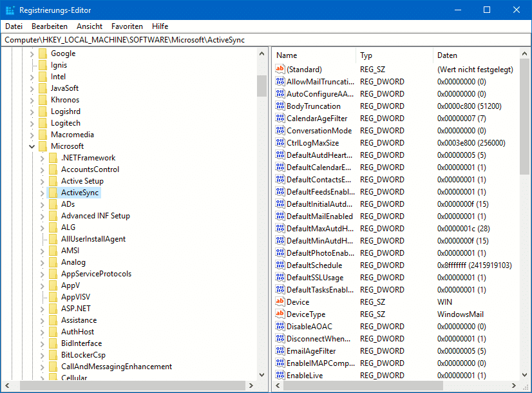The height and width of the screenshot is (393, 532).
Task: Minimize the Registrierungs-Editor window
Action: [x=458, y=10]
